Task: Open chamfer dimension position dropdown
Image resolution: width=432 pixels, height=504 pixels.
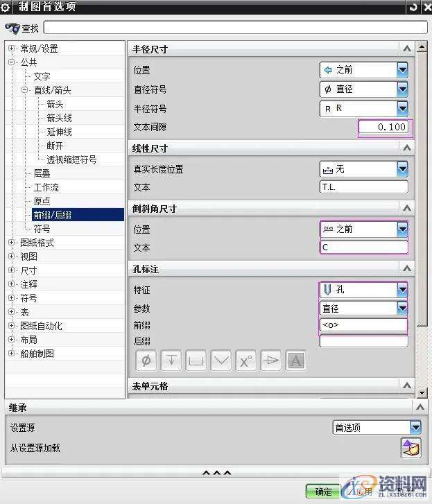Action: (402, 229)
